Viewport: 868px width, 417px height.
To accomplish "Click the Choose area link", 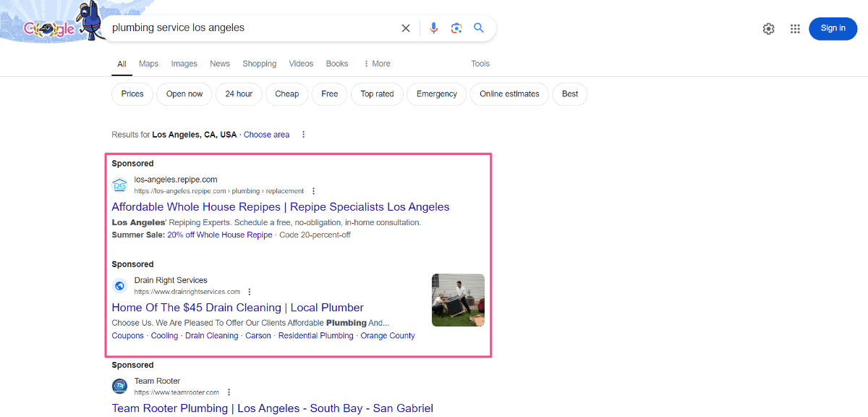I will [266, 135].
